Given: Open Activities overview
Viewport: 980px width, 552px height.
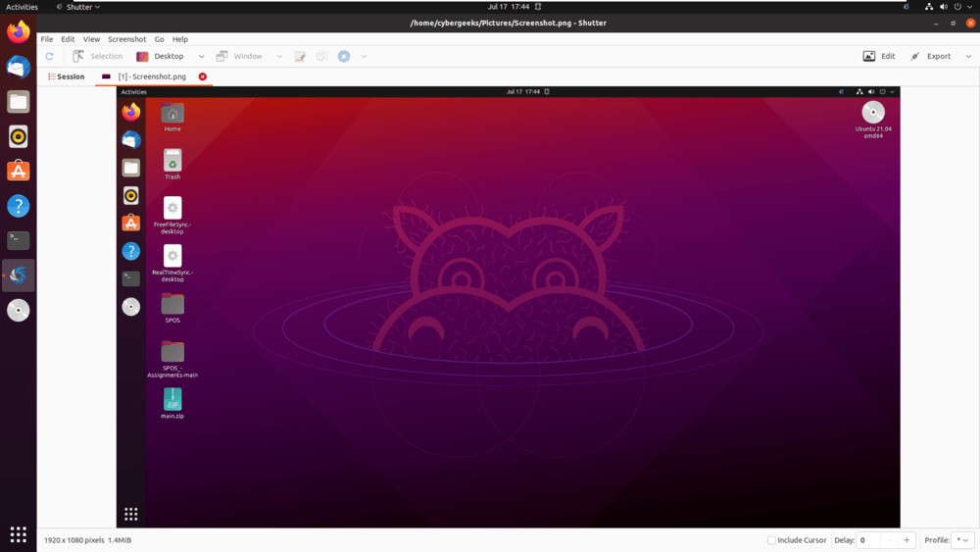Looking at the screenshot, I should click(x=22, y=7).
